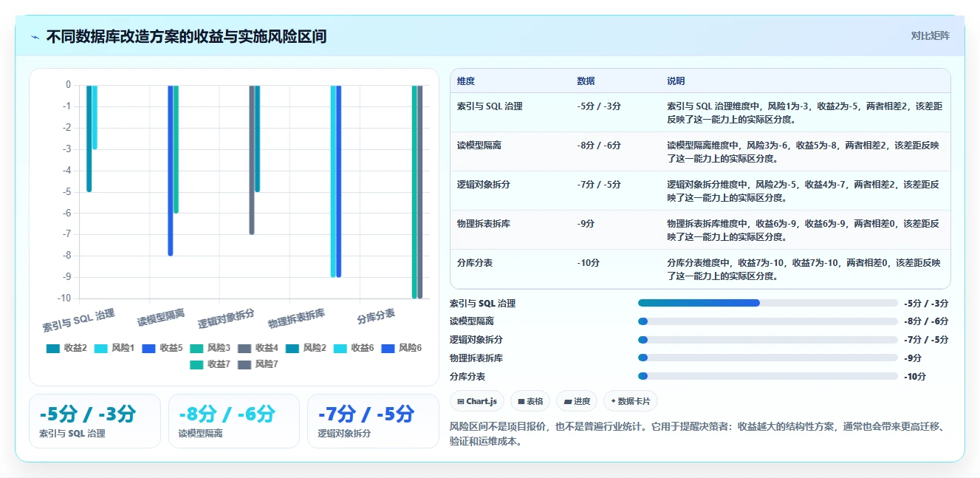Screen dimensions: 980x478
Task: Select the 进度 chip
Action: [577, 401]
